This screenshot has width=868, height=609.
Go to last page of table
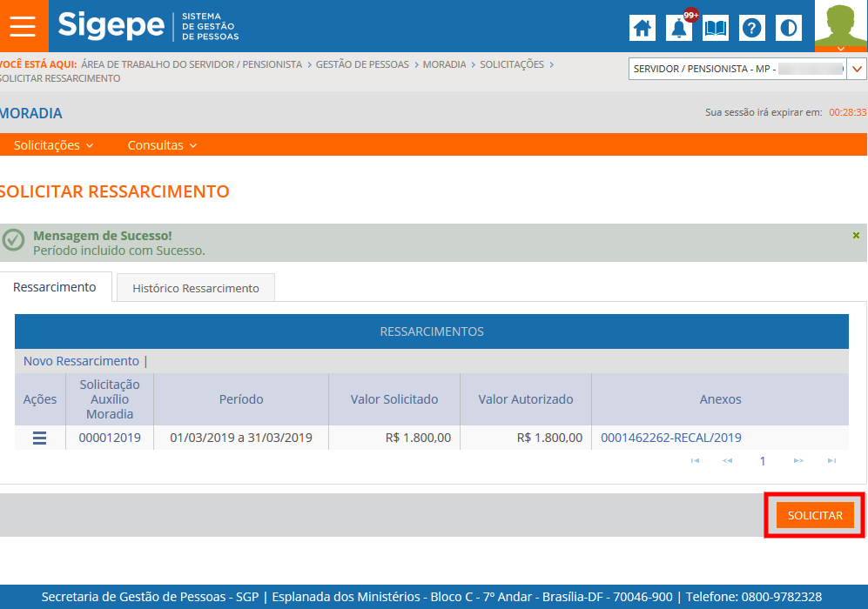831,461
